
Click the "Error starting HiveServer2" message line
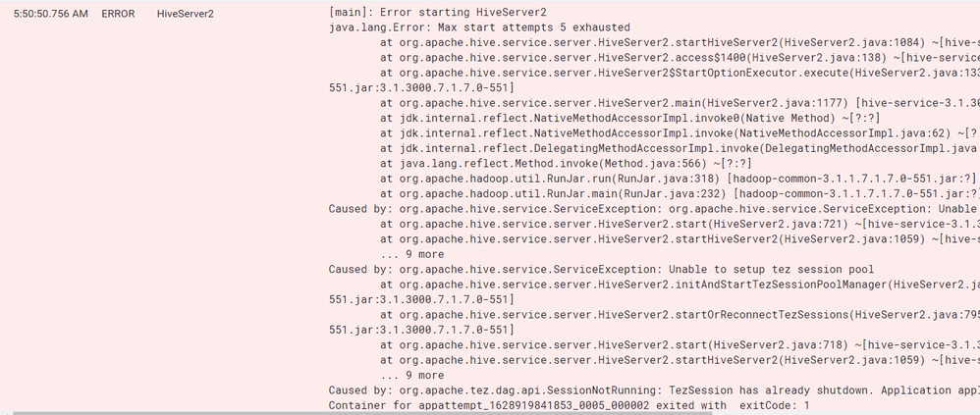[x=438, y=12]
